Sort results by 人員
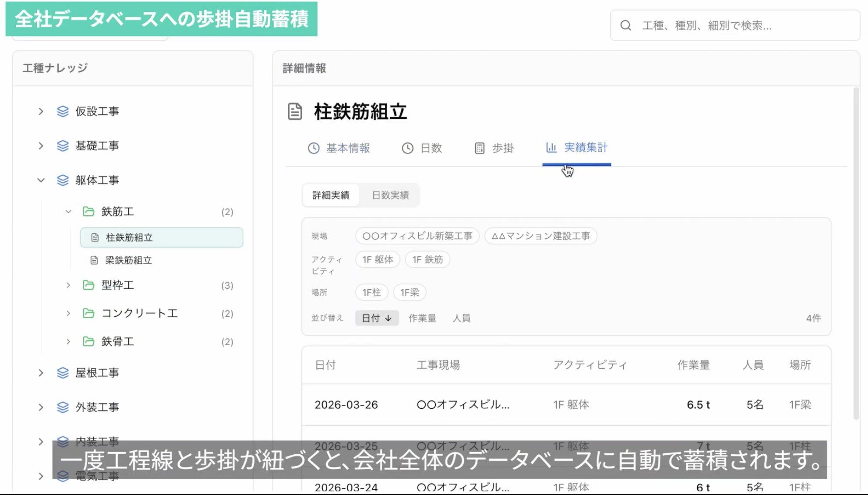868x495 pixels. pyautogui.click(x=462, y=318)
